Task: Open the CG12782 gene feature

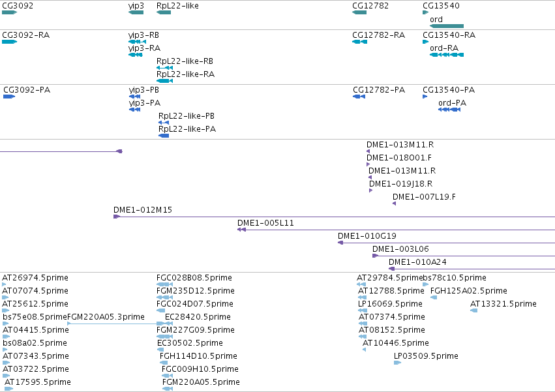Action: tap(359, 12)
